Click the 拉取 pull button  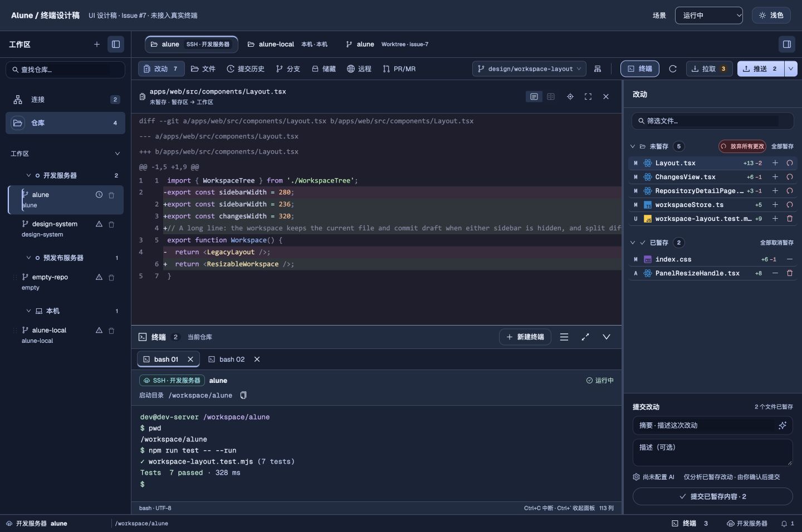[710, 69]
